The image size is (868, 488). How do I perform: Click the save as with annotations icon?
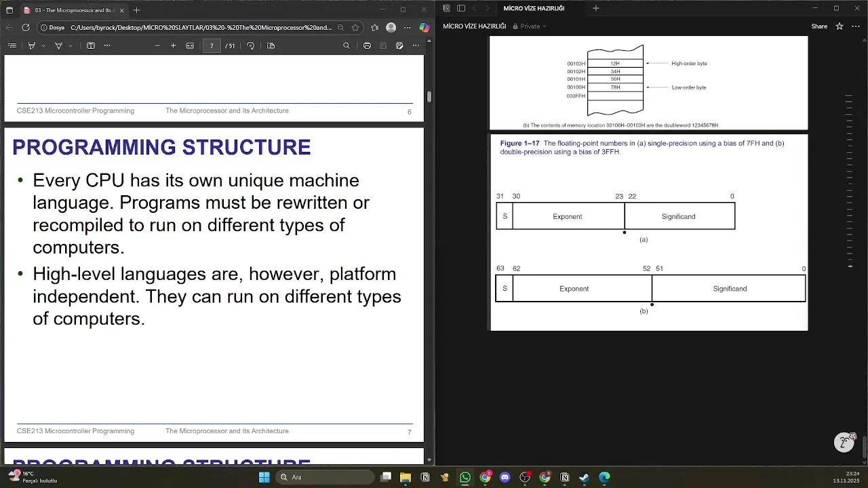tap(399, 45)
